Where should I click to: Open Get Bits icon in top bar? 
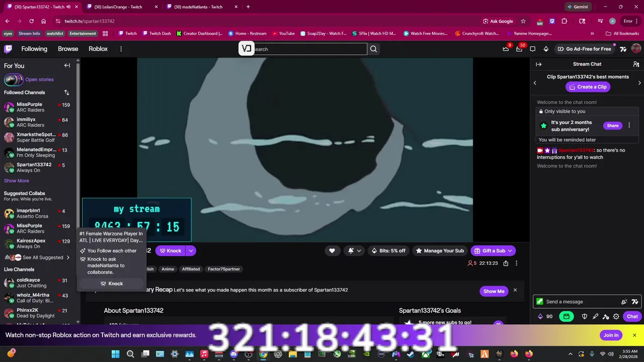pos(546,49)
